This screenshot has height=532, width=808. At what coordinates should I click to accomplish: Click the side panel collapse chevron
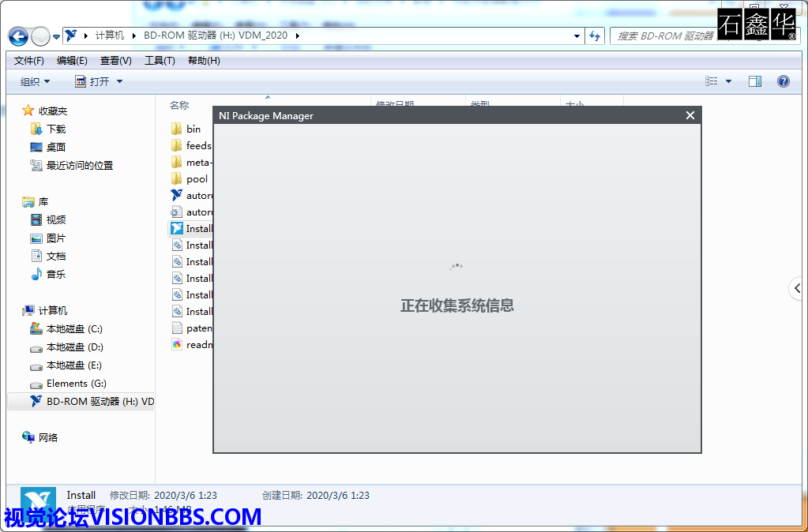pyautogui.click(x=798, y=288)
